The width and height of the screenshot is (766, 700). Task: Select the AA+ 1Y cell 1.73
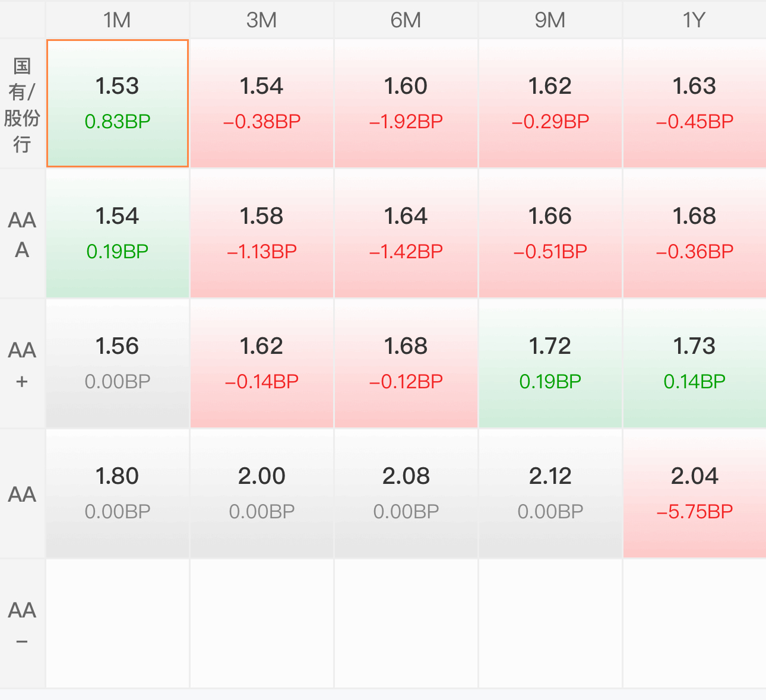point(694,363)
